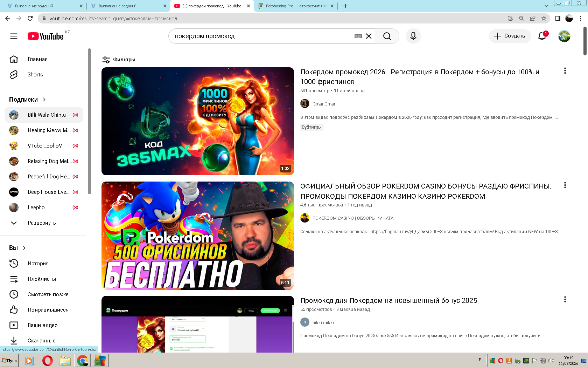Open the account avatar menu
The image size is (588, 368).
pyautogui.click(x=564, y=36)
